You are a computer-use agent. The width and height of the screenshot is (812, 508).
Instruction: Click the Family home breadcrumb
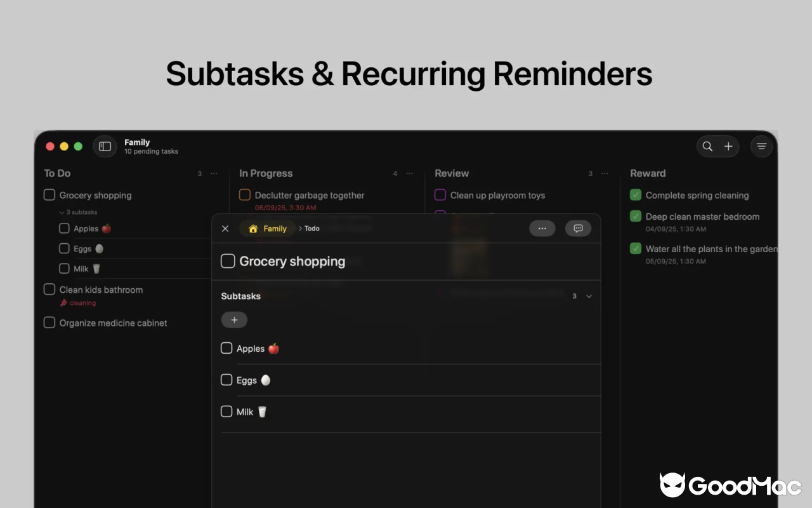point(268,229)
